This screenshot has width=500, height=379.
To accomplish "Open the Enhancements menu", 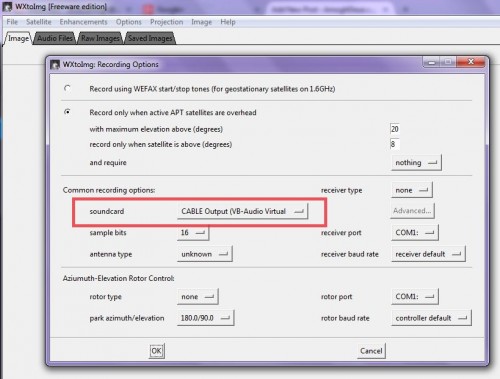I will [83, 22].
